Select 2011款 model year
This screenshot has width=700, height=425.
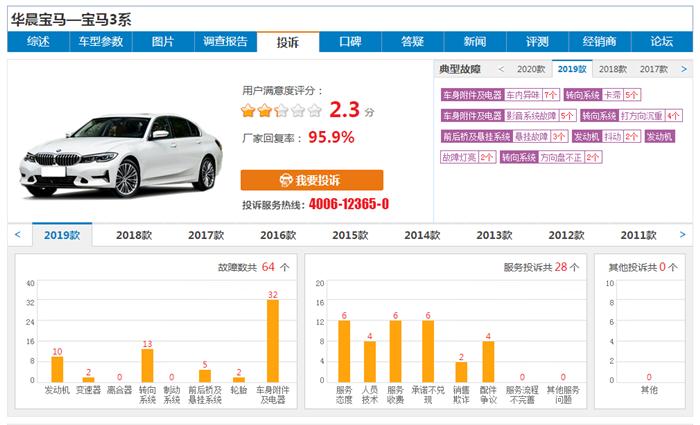(638, 235)
